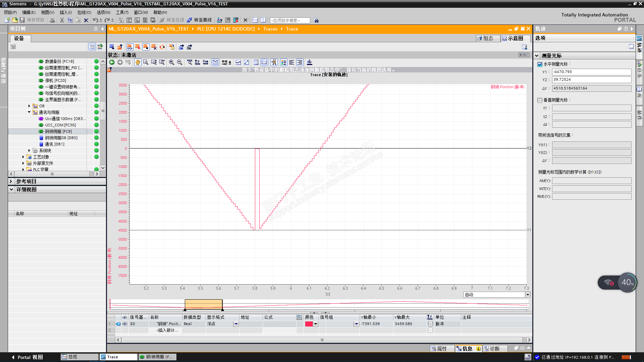Expand the OB folder in project tree

(x=29, y=106)
